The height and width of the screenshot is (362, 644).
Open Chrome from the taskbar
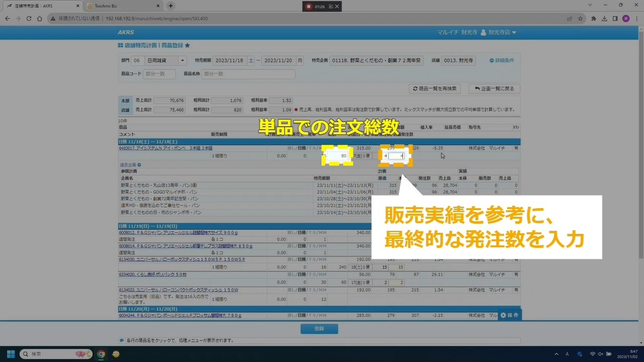(x=101, y=354)
